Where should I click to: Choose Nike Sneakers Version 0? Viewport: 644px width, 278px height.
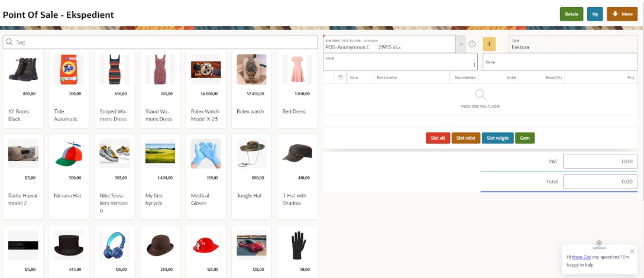click(x=114, y=177)
